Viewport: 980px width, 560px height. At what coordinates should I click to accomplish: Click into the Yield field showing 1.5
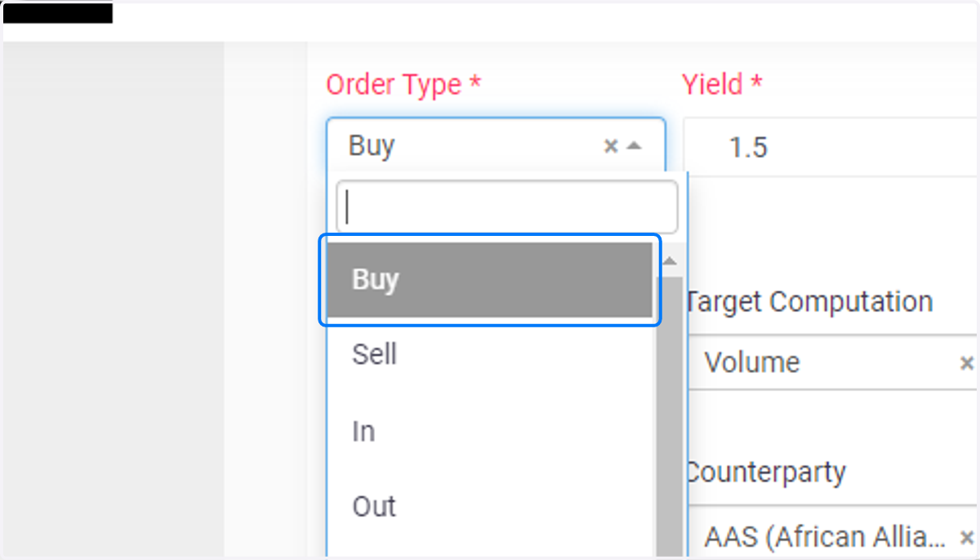click(x=831, y=147)
